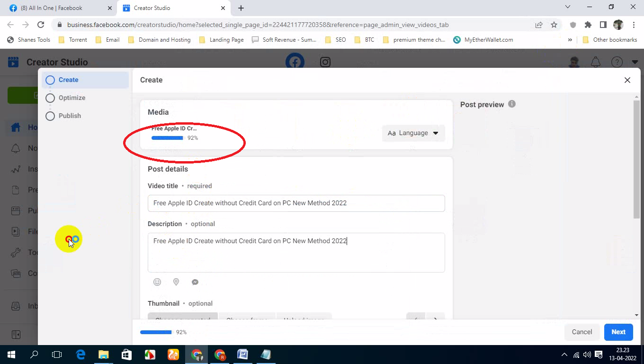The width and height of the screenshot is (644, 364).
Task: Go to the Publish step
Action: 70,116
